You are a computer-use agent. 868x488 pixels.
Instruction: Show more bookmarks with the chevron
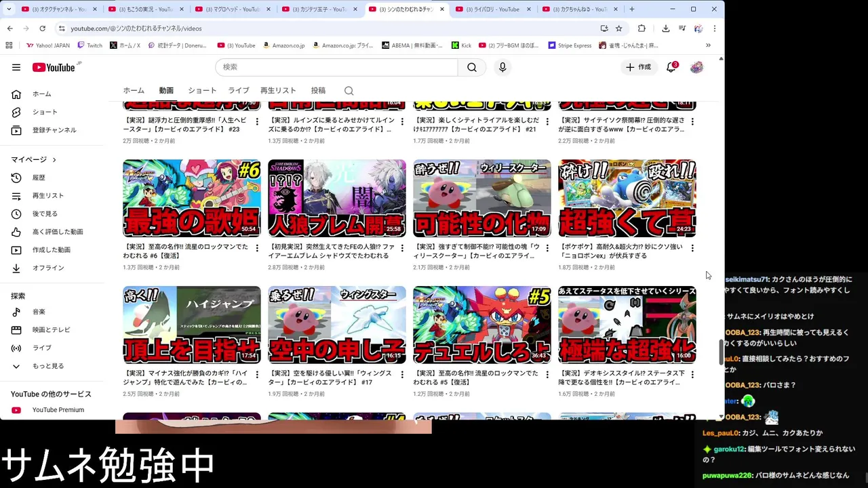coord(708,45)
